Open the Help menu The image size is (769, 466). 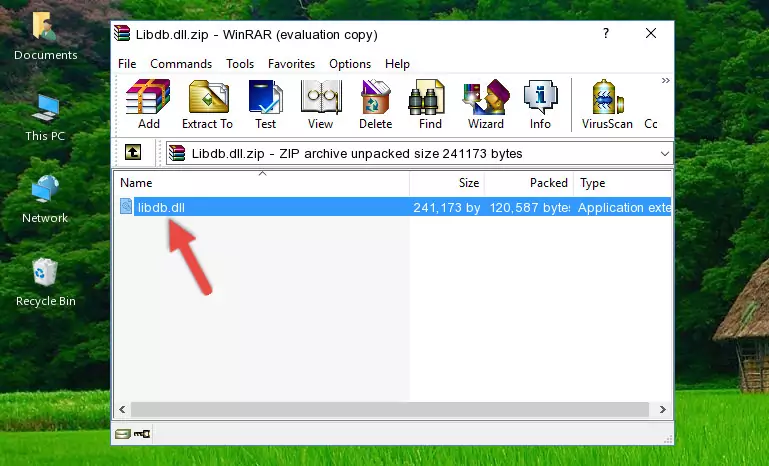[x=397, y=64]
